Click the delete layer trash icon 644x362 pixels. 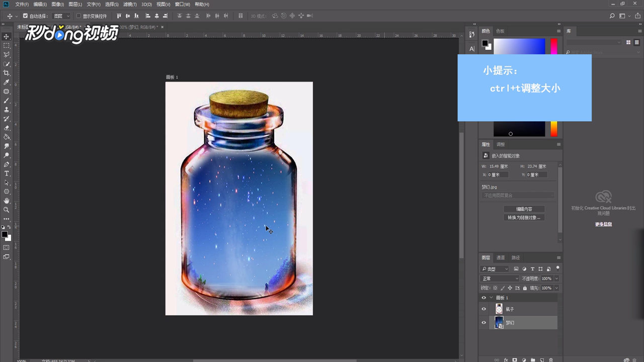(x=551, y=360)
